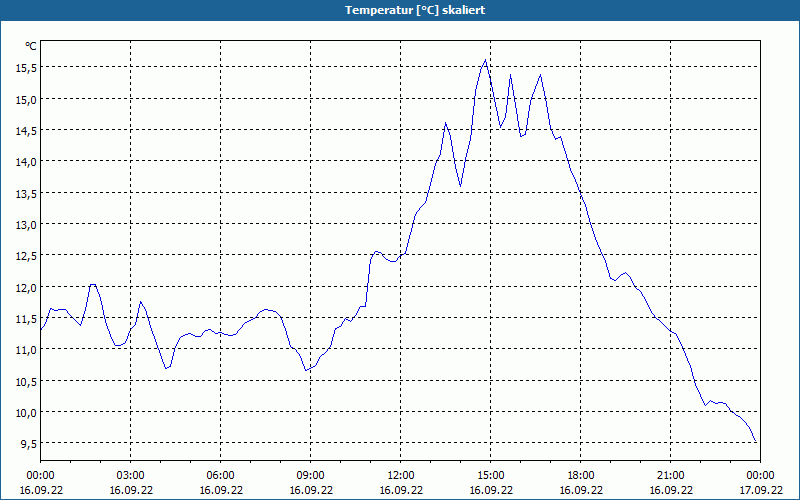The height and width of the screenshot is (500, 800).
Task: Click the 11,5 y-axis label
Action: pos(26,318)
